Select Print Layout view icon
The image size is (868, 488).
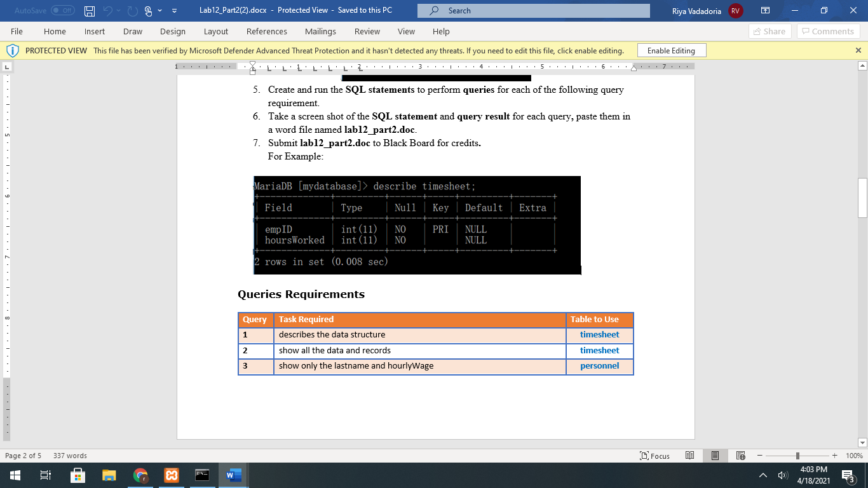click(714, 456)
